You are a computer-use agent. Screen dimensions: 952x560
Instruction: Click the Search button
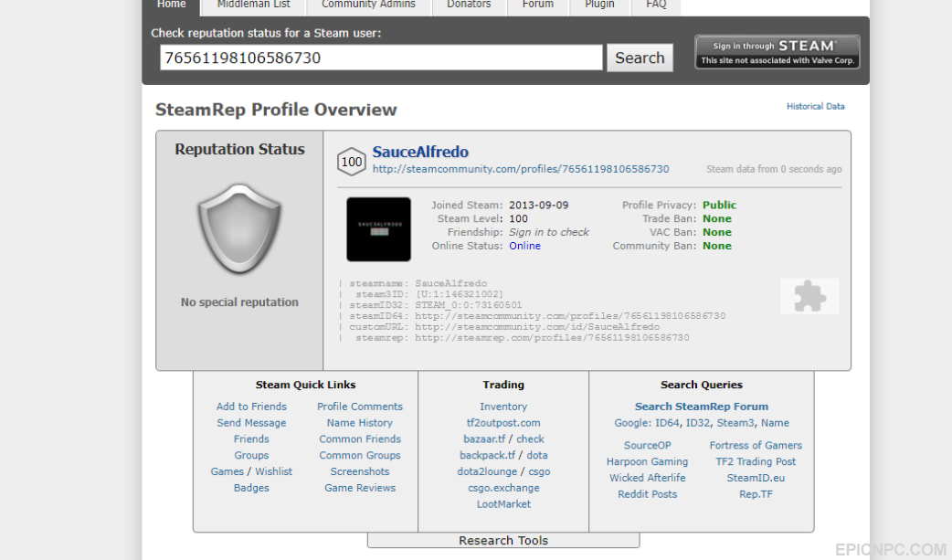tap(640, 58)
